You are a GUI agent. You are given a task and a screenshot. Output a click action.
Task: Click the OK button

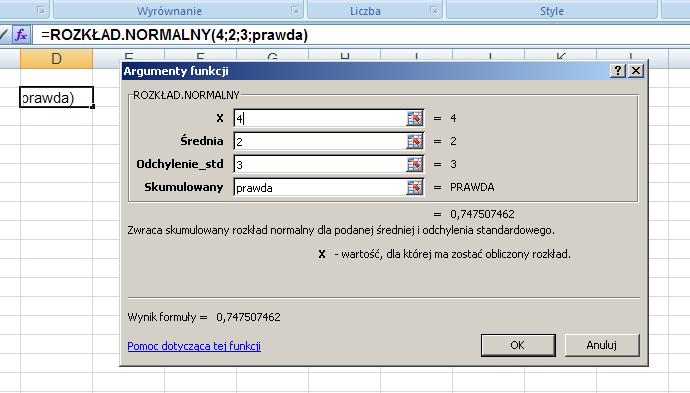pyautogui.click(x=518, y=345)
